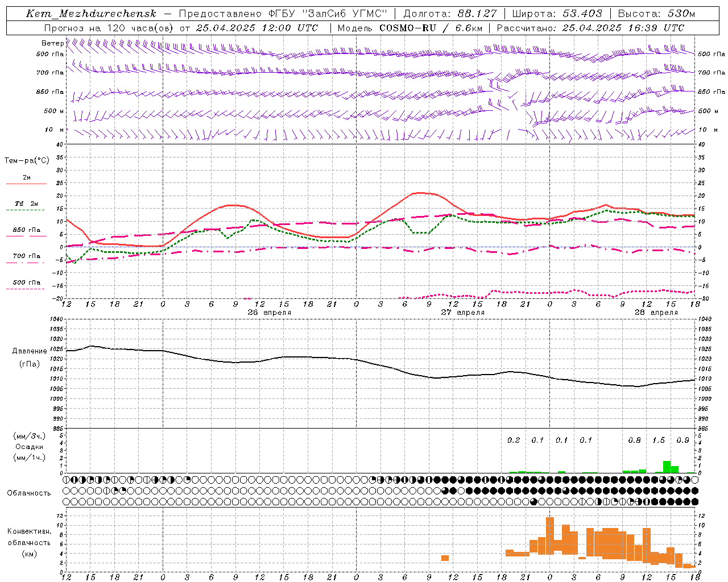
Task: Click the Давление pressure panel label
Action: (x=30, y=351)
